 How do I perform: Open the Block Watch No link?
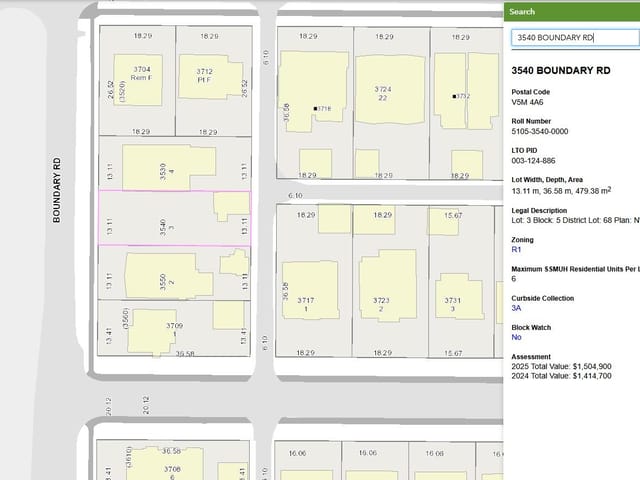pos(516,337)
